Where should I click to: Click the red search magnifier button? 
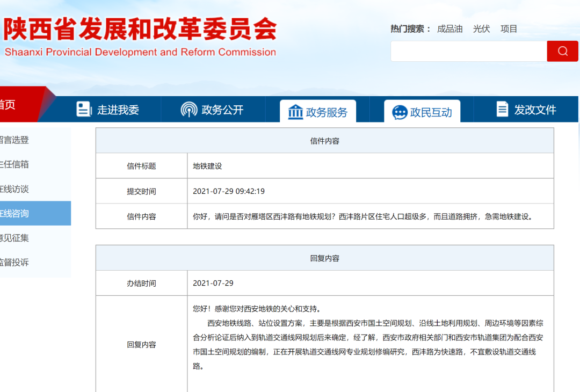tap(562, 51)
